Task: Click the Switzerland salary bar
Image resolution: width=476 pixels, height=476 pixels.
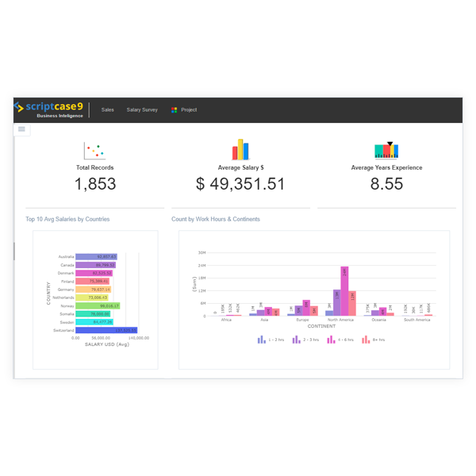Action: coord(106,330)
